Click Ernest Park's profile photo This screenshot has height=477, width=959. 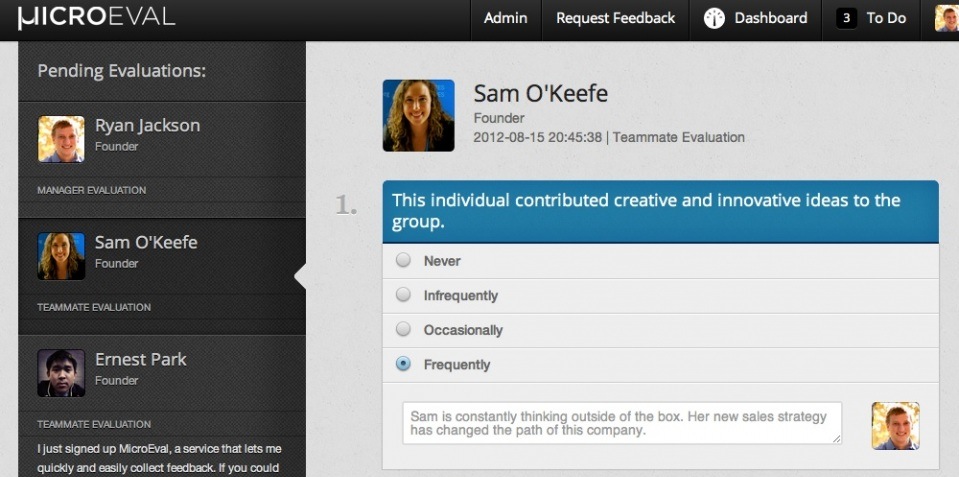pyautogui.click(x=61, y=372)
